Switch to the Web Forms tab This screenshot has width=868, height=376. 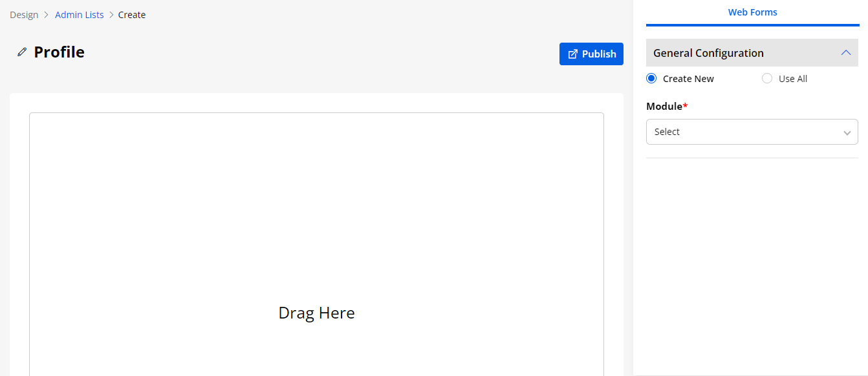pyautogui.click(x=752, y=12)
